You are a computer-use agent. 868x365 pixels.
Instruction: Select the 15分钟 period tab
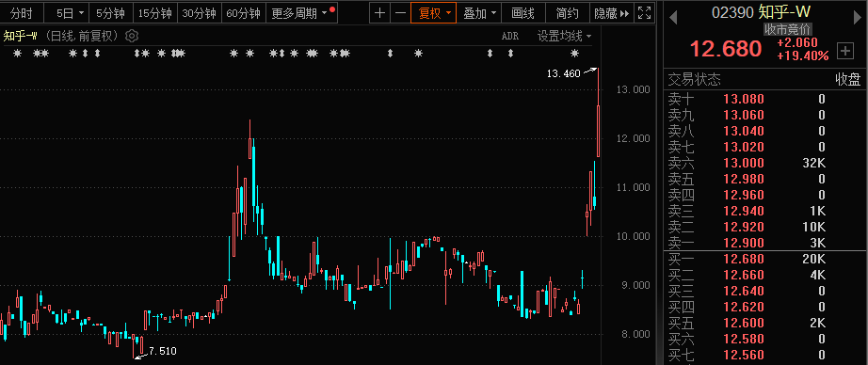click(155, 13)
